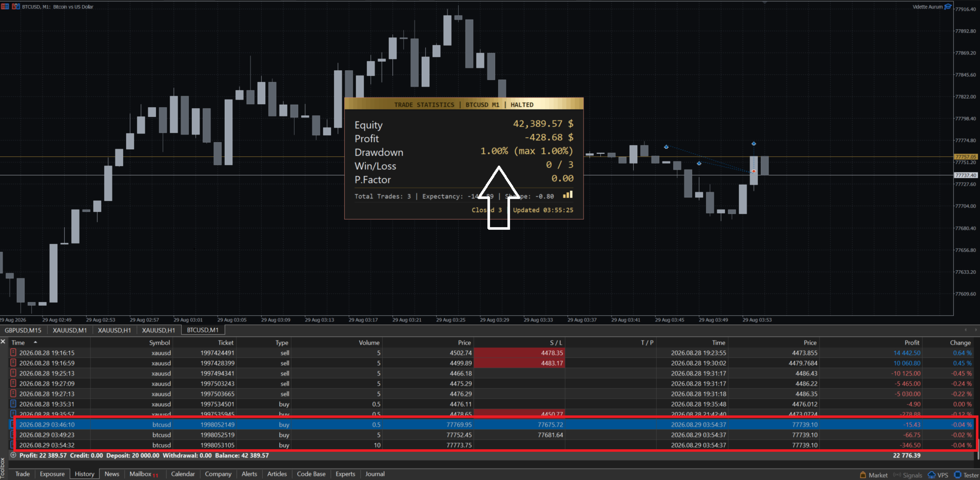
Task: Sort by the Profit column header
Action: pyautogui.click(x=912, y=343)
